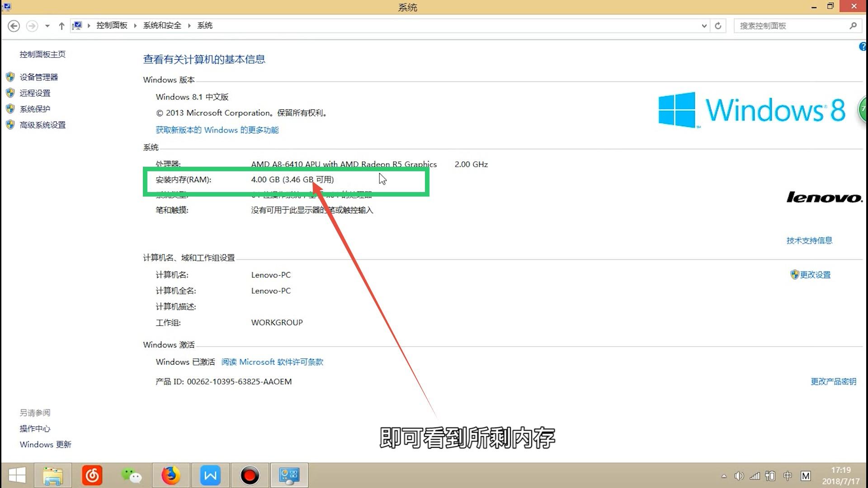Show hidden tray icons arrow
Viewport: 868px width, 488px height.
tap(724, 476)
